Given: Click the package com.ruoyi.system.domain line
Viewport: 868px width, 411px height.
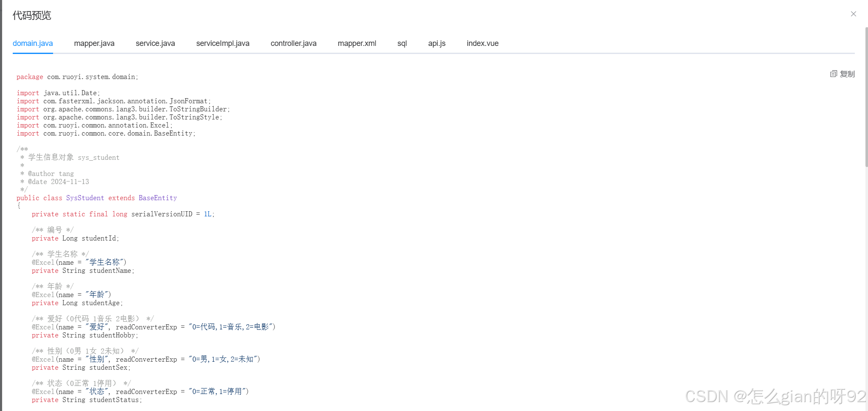Looking at the screenshot, I should click(76, 77).
